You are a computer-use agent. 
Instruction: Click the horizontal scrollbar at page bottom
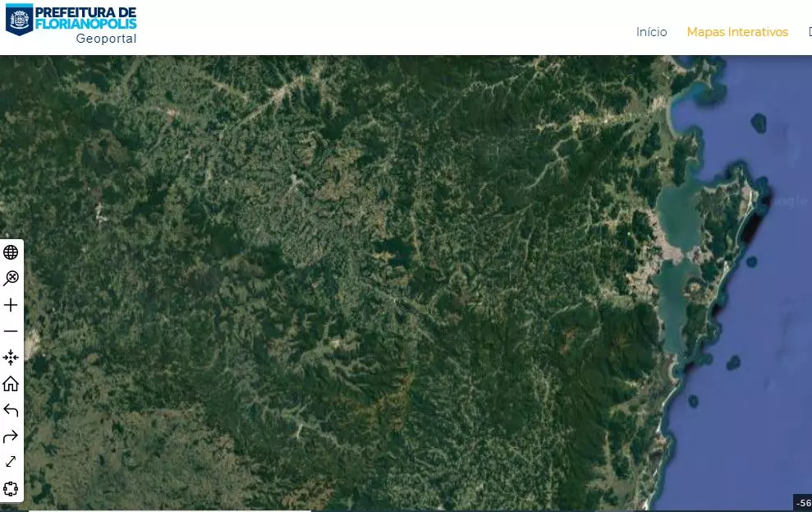170,510
